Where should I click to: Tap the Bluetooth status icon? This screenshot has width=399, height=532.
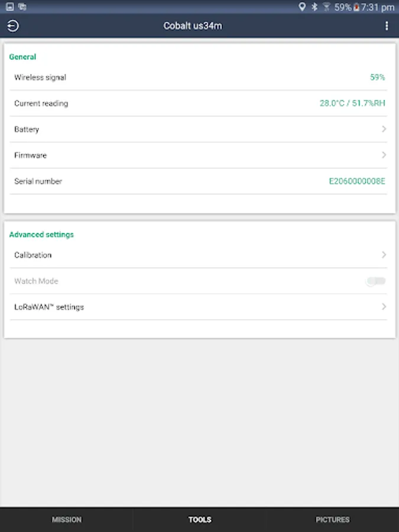click(x=314, y=7)
